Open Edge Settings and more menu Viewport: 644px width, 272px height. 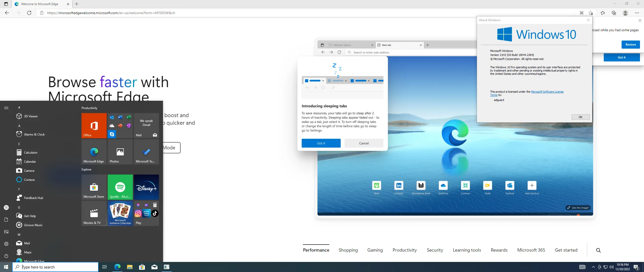pos(637,13)
